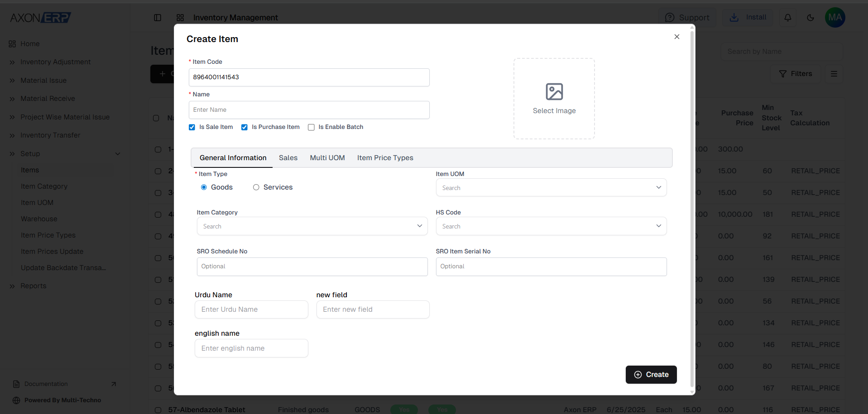This screenshot has width=868, height=414.
Task: Click the 57-Albendazole Tablet item name
Action: (x=206, y=410)
